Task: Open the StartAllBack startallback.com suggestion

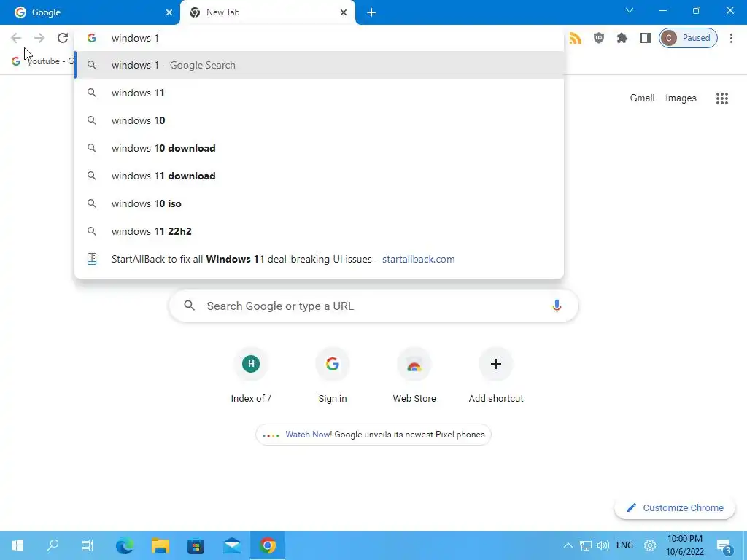Action: pos(320,259)
